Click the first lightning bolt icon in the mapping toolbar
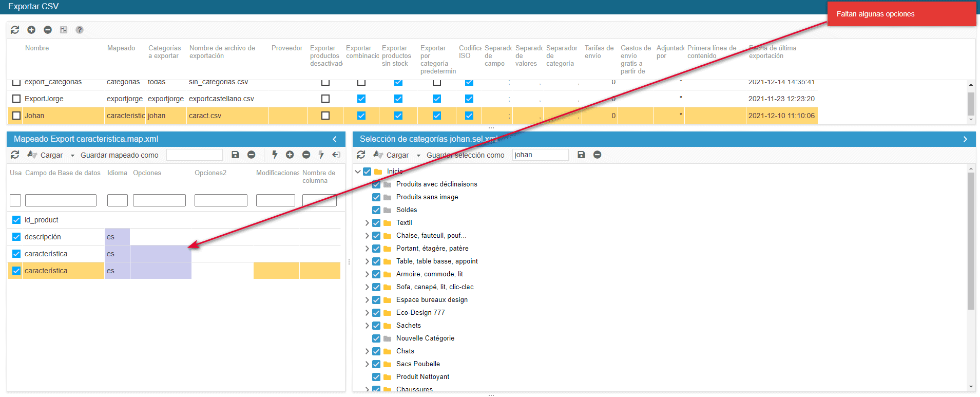Image resolution: width=980 pixels, height=397 pixels. point(275,155)
